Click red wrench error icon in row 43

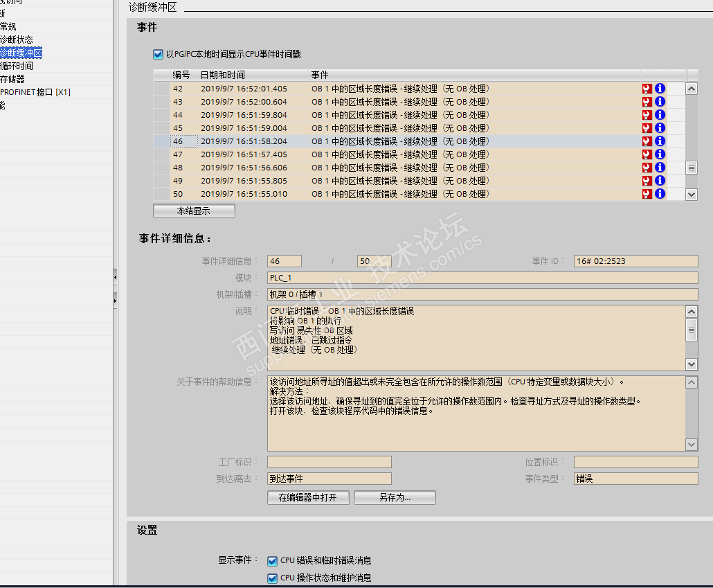[647, 102]
